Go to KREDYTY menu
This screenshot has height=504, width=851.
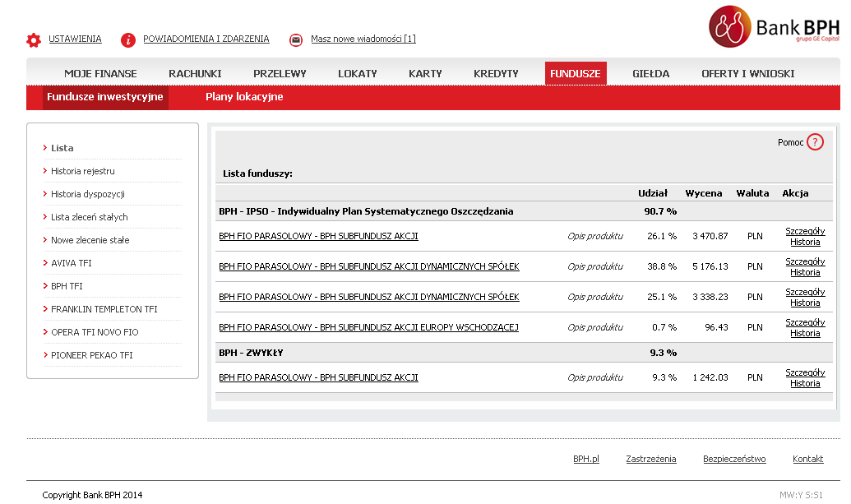(496, 73)
